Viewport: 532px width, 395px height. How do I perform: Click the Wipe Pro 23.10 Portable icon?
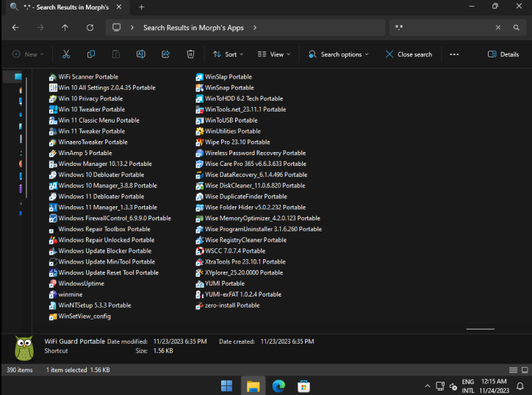click(200, 142)
